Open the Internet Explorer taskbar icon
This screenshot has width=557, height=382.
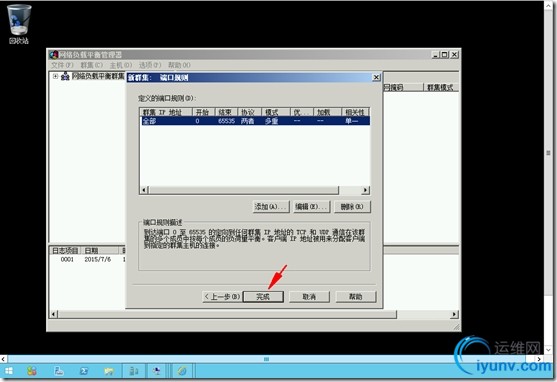[x=182, y=371]
